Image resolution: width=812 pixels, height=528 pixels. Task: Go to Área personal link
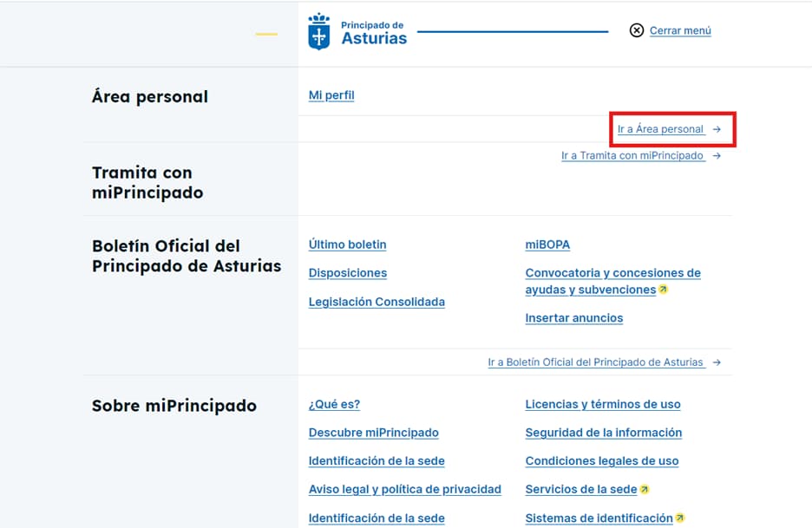pyautogui.click(x=660, y=129)
